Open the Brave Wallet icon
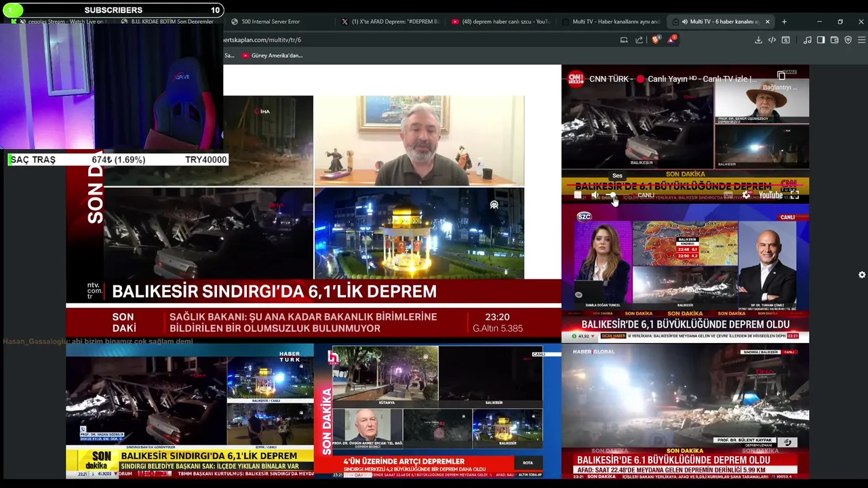 [834, 40]
